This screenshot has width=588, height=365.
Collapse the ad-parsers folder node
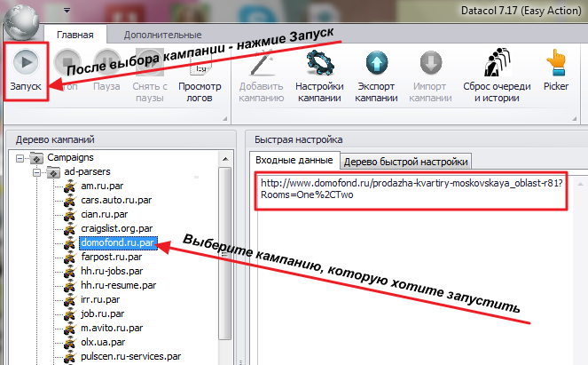coord(36,173)
